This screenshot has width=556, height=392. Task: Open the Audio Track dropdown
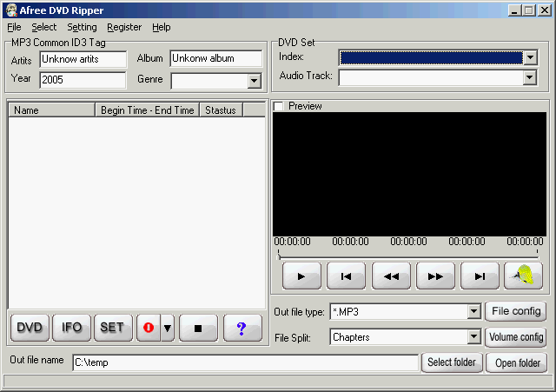pos(529,77)
